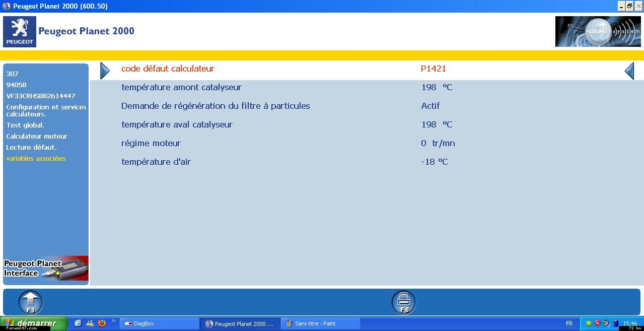
Task: Open the Internet Explorer quick launch icon
Action: (78, 323)
